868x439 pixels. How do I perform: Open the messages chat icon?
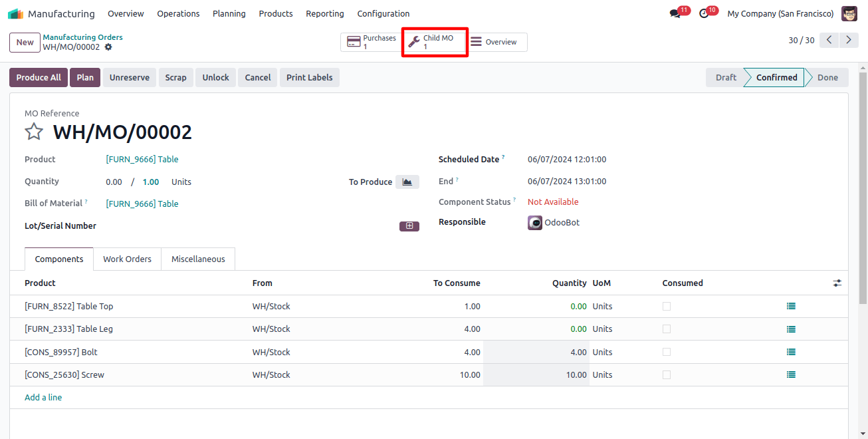pyautogui.click(x=676, y=13)
